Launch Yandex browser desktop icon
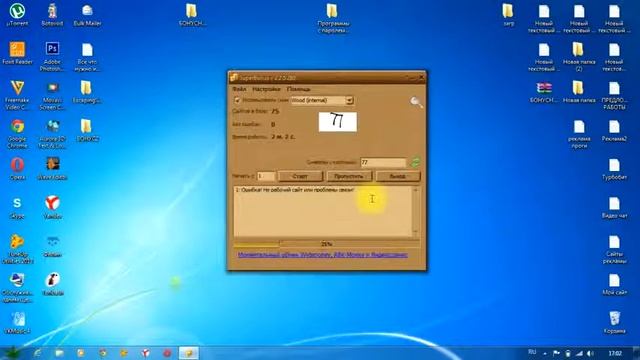Viewport: 640px width, 360px height. [52, 207]
